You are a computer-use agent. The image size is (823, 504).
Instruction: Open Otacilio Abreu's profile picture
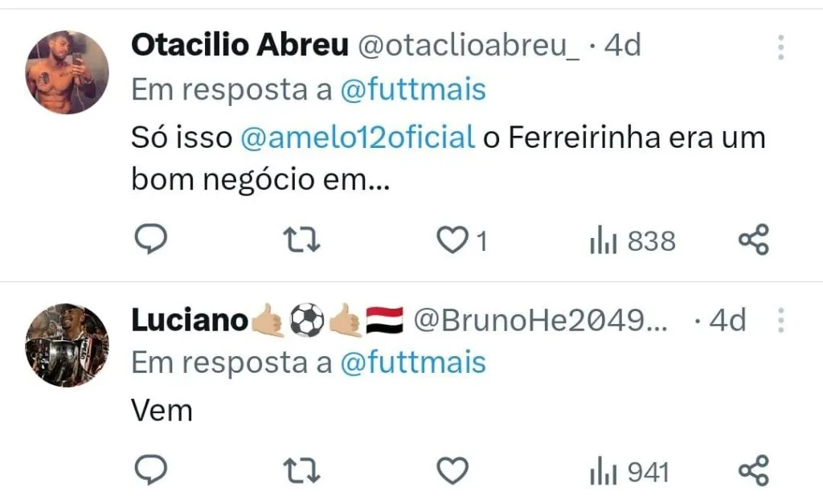tap(68, 72)
